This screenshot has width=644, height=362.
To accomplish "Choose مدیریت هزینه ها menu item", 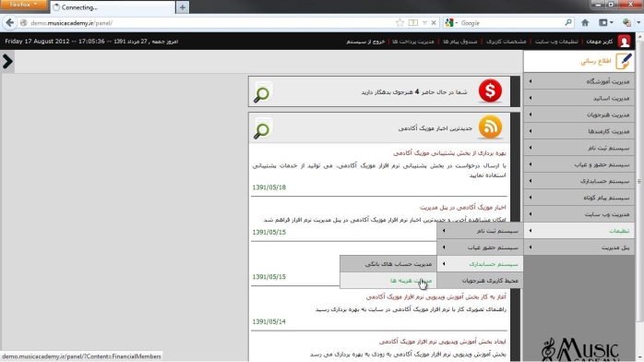I will coord(388,280).
